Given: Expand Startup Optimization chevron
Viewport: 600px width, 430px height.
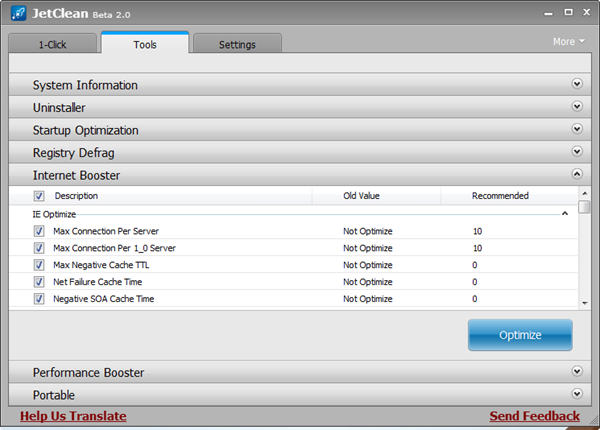Looking at the screenshot, I should point(577,129).
